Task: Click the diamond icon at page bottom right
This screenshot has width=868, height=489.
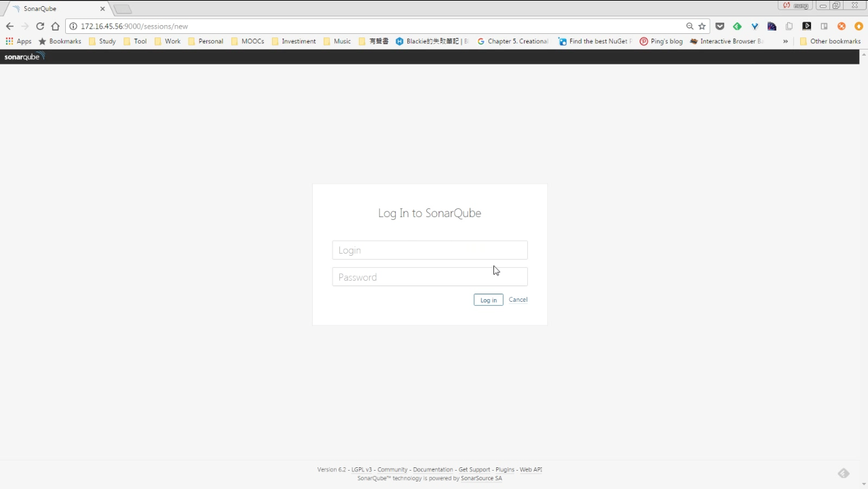Action: [x=844, y=473]
